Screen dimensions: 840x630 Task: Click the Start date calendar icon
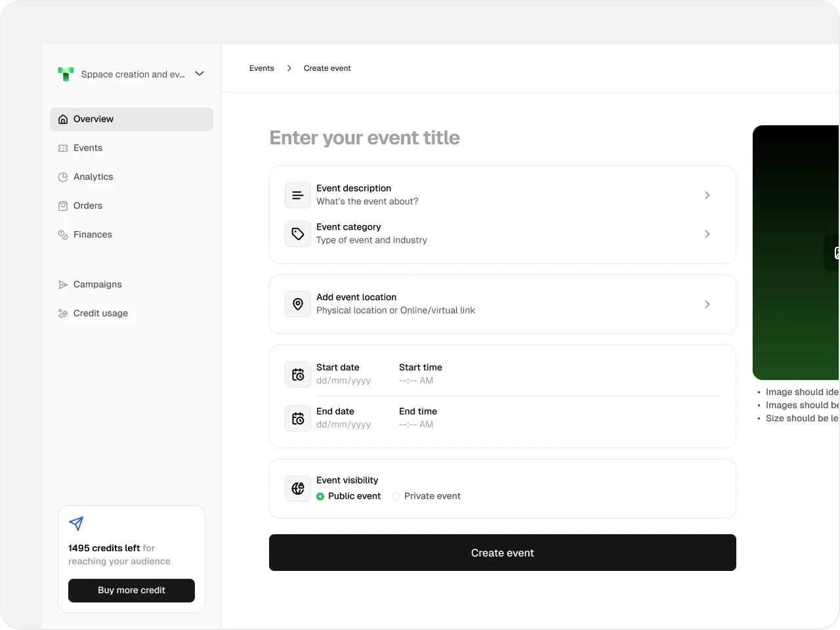(x=298, y=375)
